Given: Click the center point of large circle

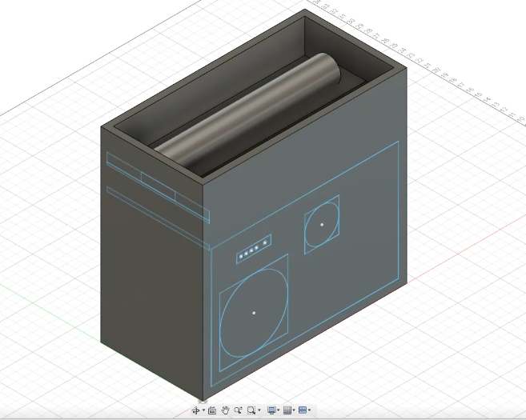Looking at the screenshot, I should pyautogui.click(x=254, y=313).
